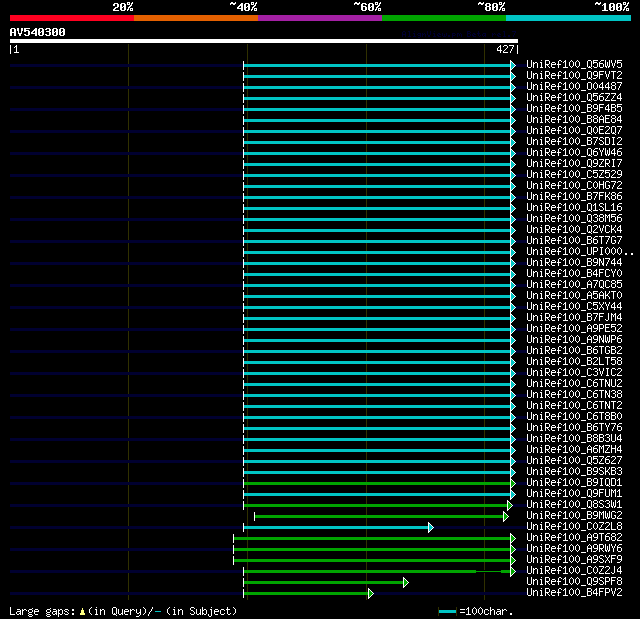Click UniRef100_Q9FUM1 label

coord(574,494)
